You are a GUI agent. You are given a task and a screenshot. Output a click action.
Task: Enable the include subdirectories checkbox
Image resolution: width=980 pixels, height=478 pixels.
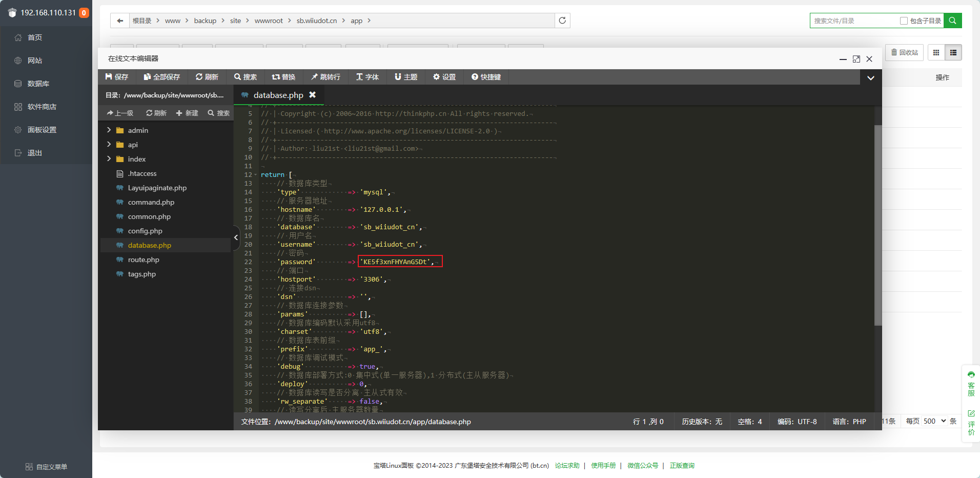(904, 21)
